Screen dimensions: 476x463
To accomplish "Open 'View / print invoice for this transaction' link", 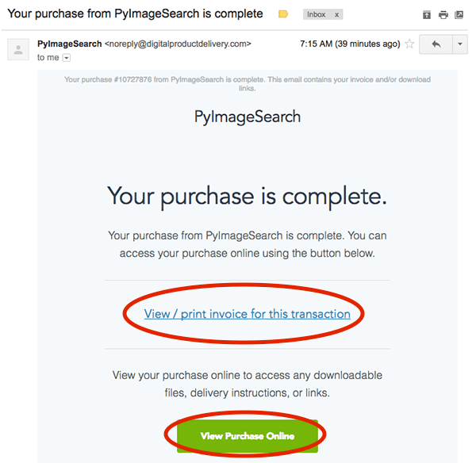I will (x=247, y=314).
